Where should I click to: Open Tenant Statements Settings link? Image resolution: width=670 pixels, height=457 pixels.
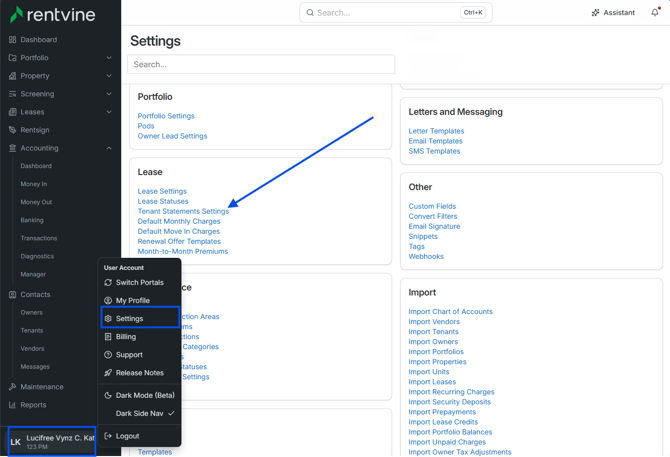183,211
